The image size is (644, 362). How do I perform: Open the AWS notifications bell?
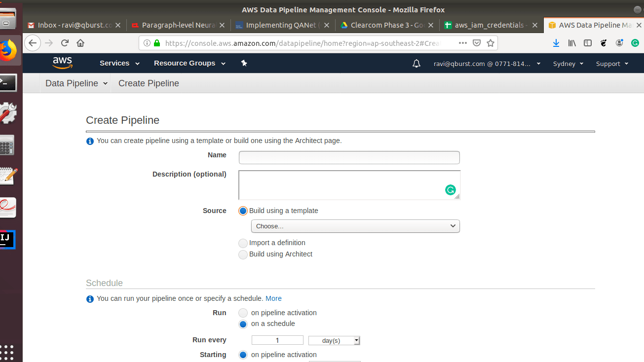tap(417, 64)
